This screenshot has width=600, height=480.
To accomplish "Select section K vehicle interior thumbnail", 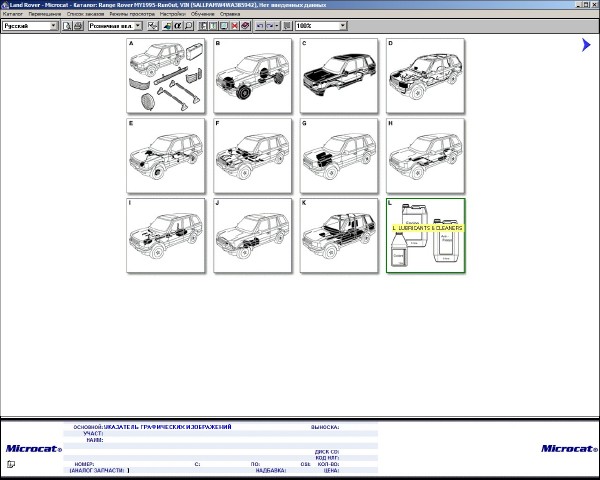I will [x=339, y=235].
